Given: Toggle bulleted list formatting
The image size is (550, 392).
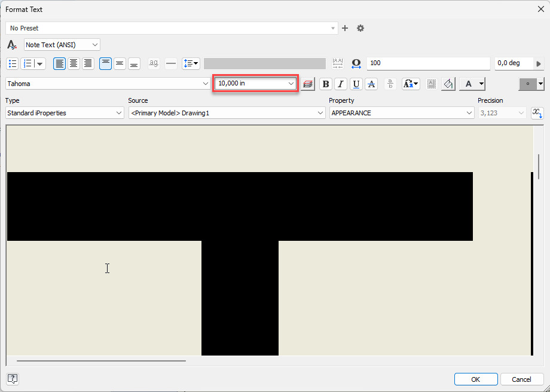Looking at the screenshot, I should click(13, 63).
